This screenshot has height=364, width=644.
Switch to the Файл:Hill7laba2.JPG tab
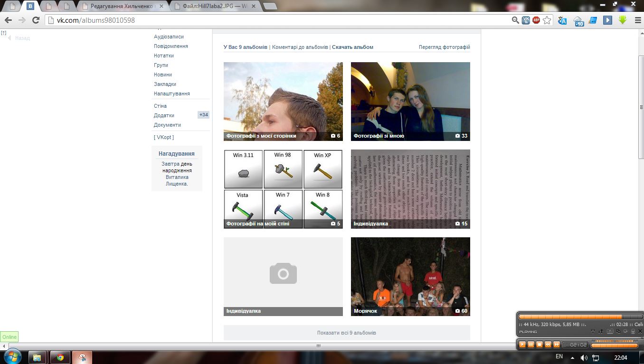(216, 6)
